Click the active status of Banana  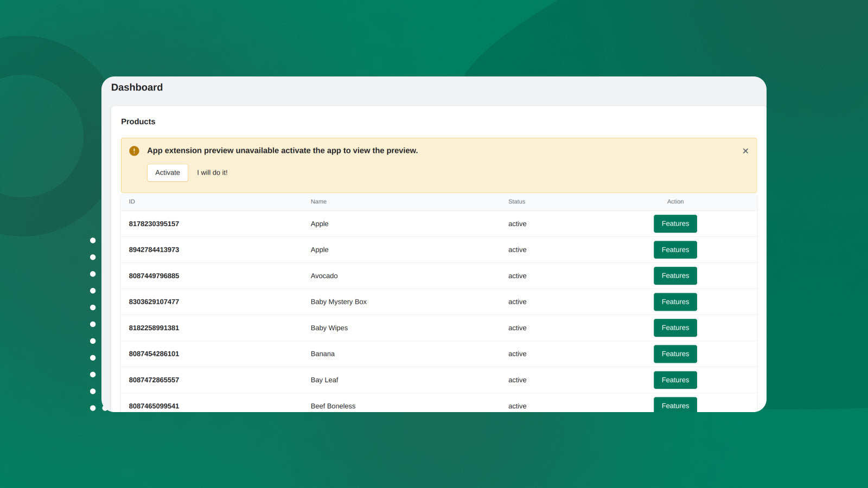coord(517,354)
